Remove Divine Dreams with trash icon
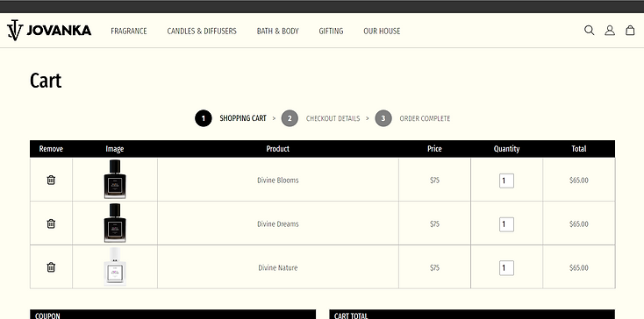Image resolution: width=644 pixels, height=319 pixels. coord(51,223)
